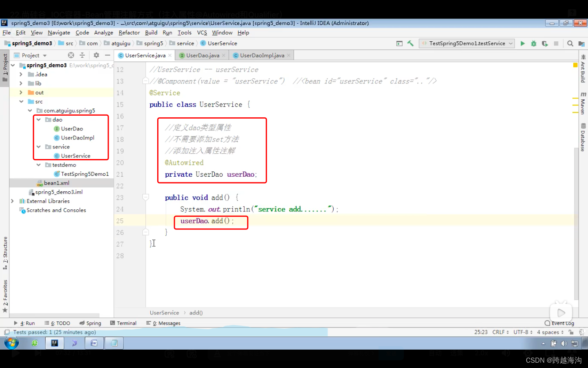Viewport: 588px width, 368px height.
Task: Click IntelliJ IDEA in taskbar
Action: (54, 343)
